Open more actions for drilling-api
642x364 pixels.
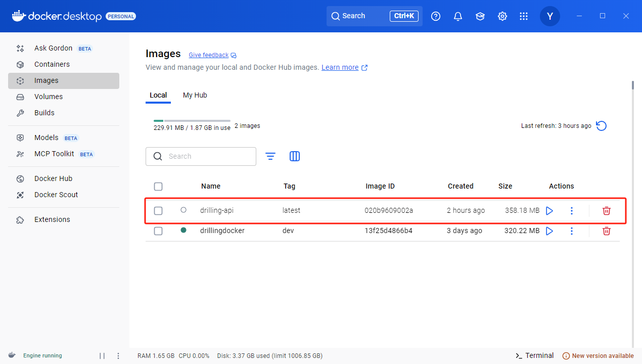(x=572, y=211)
